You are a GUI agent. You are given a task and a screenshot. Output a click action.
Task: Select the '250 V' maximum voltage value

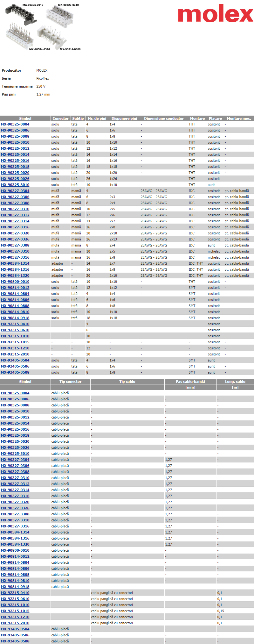pos(41,86)
